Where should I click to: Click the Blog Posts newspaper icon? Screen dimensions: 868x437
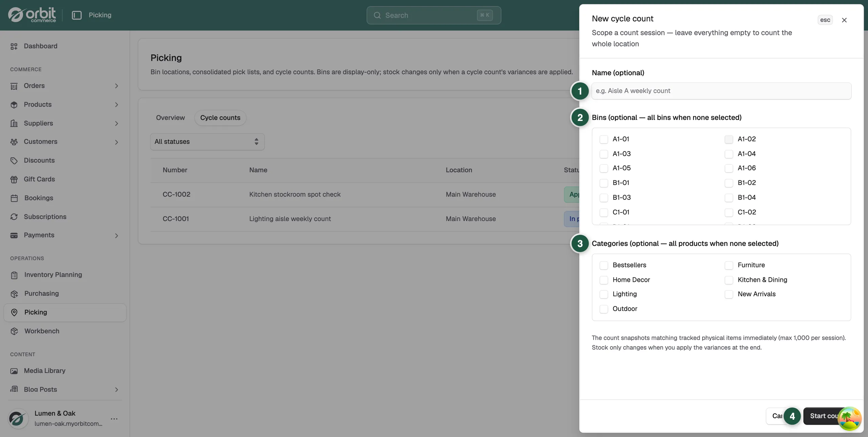(14, 389)
